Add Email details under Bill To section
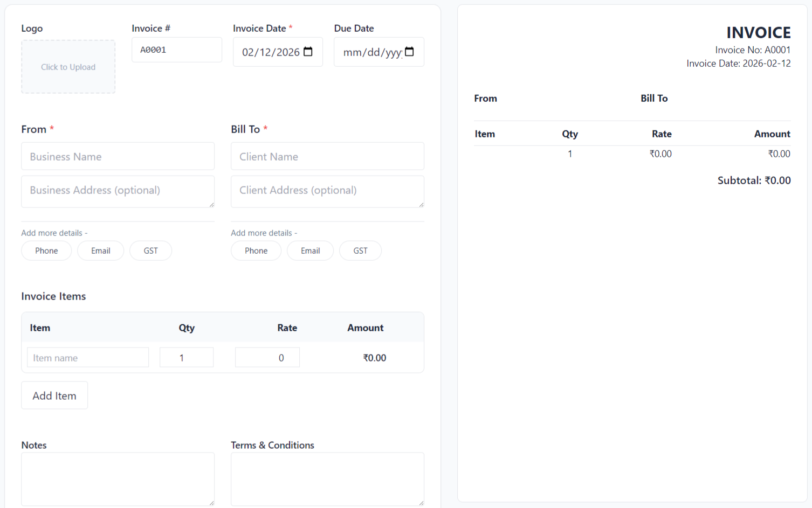The image size is (812, 508). click(310, 250)
